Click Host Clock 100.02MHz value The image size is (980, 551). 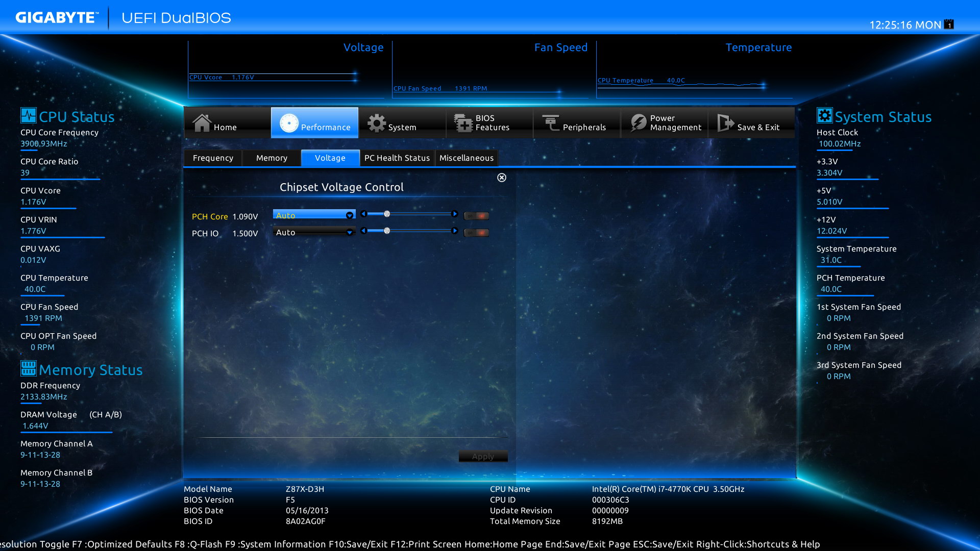click(840, 144)
